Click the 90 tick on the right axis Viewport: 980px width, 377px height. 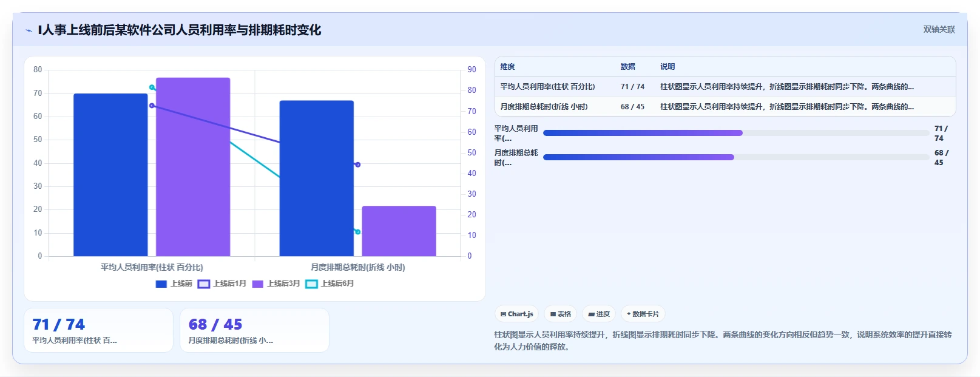(x=471, y=70)
